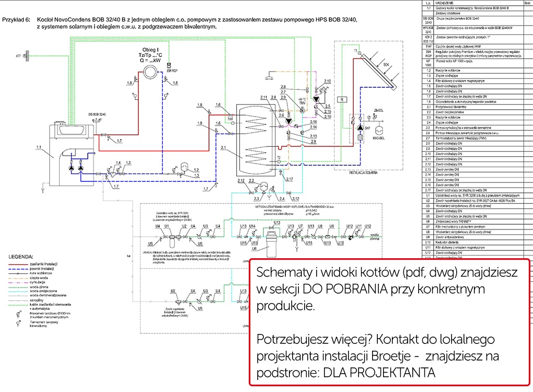The width and height of the screenshot is (533, 392).
Task: Click the expansion vessel symbol labeled 1.2
Action: click(184, 167)
